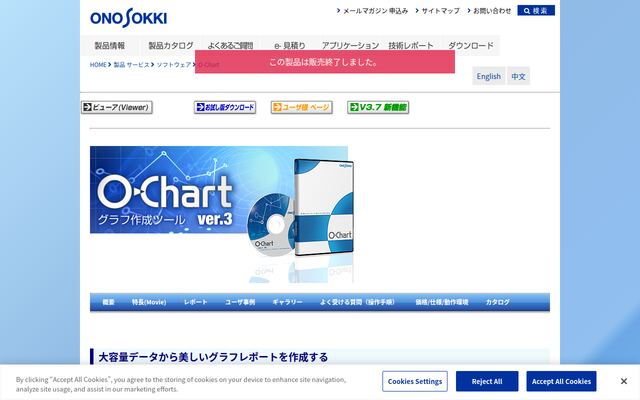Open 製品情報 menu

109,46
